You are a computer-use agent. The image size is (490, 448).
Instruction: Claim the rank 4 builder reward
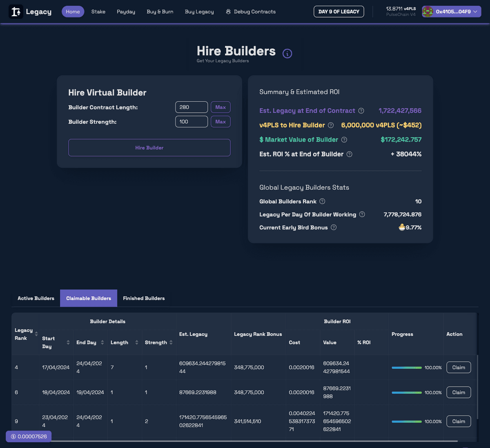(458, 367)
